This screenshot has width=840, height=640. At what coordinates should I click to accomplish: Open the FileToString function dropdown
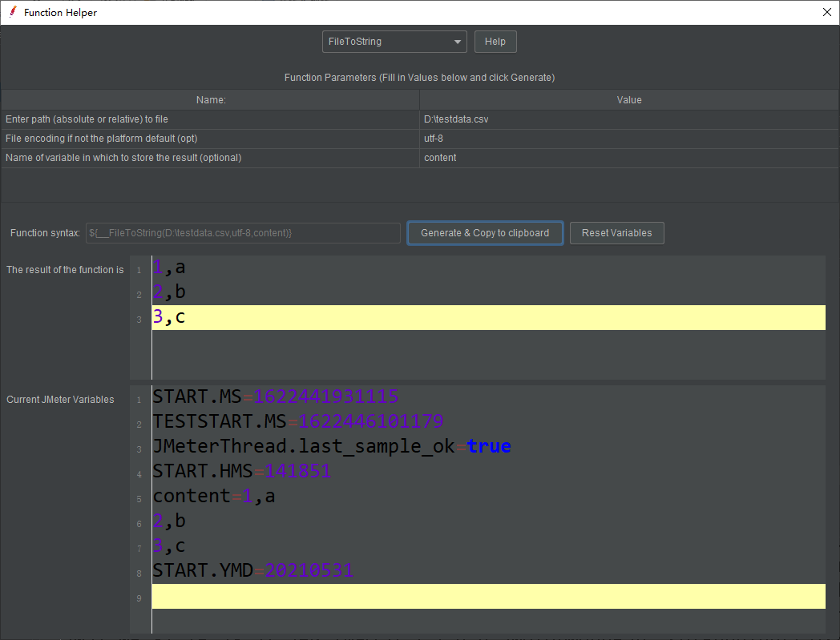pos(394,42)
